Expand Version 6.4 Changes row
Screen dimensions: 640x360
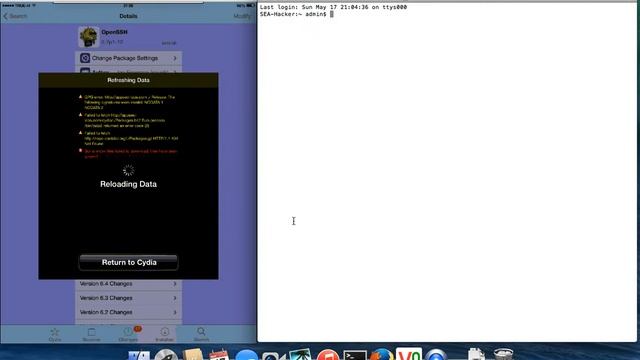pos(129,284)
